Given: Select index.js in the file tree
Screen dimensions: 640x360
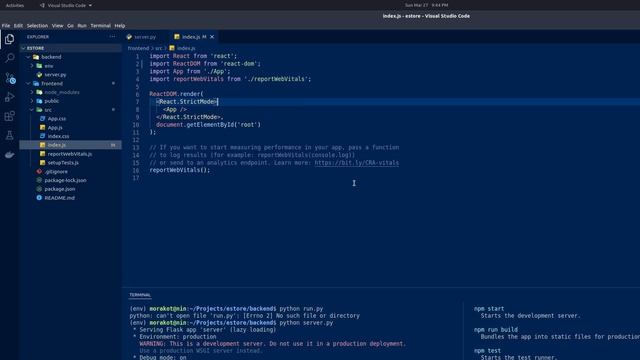Looking at the screenshot, I should pos(57,145).
